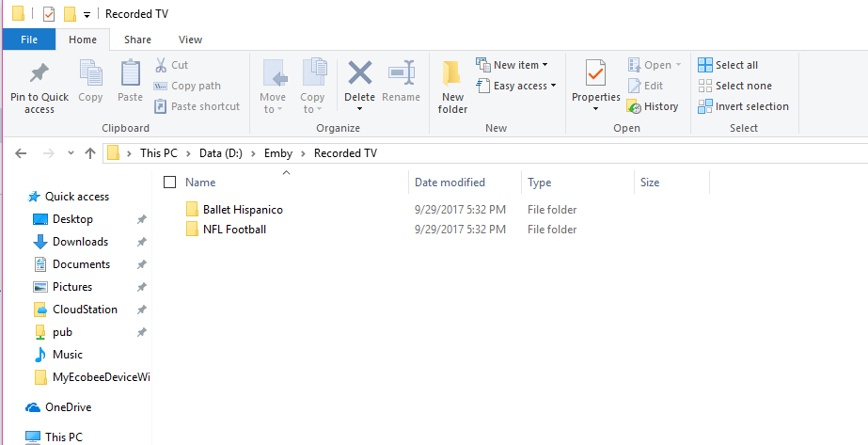Switch to the Share tab
The height and width of the screenshot is (445, 868).
click(x=137, y=40)
